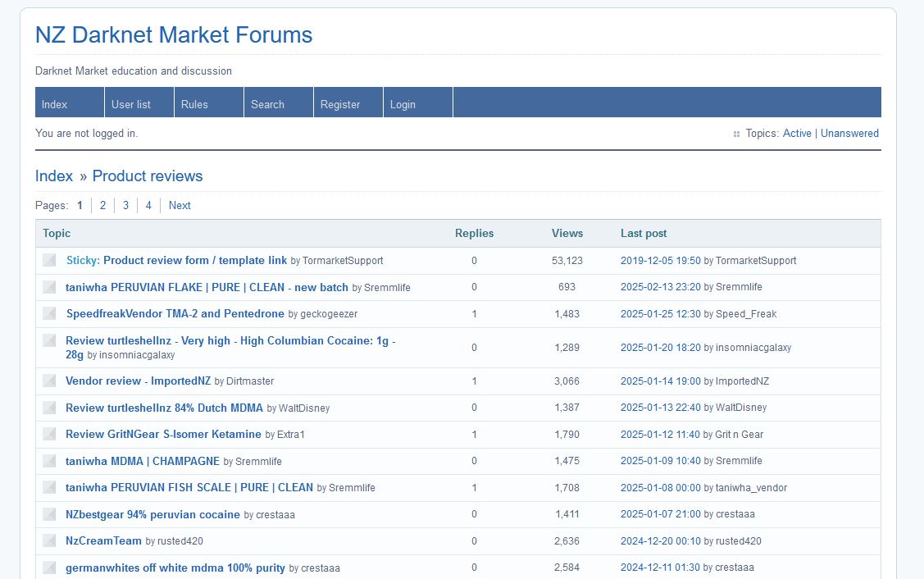This screenshot has height=579, width=924.
Task: Click topic icon beside NzCreamTeam
Action: click(x=49, y=540)
